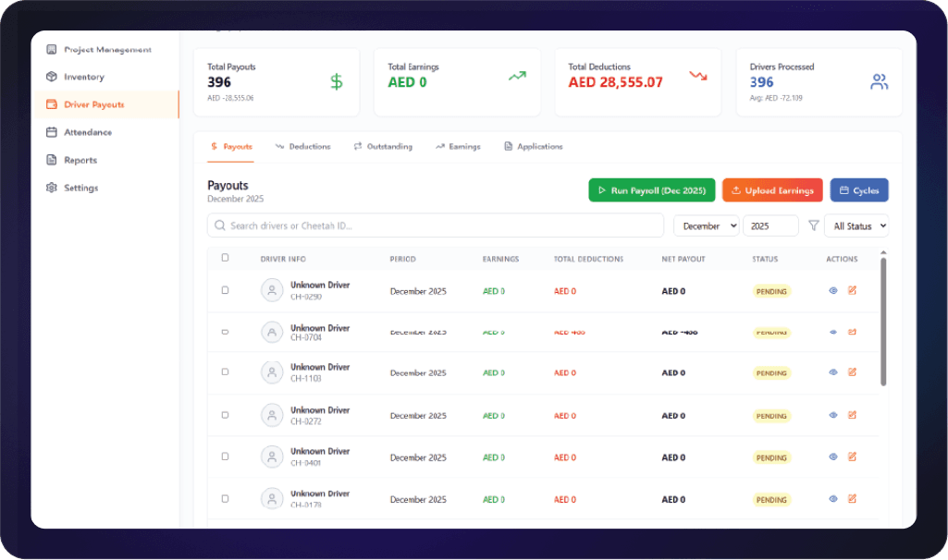Click the downward trend icon in Total Deductions
948x560 pixels.
(698, 76)
